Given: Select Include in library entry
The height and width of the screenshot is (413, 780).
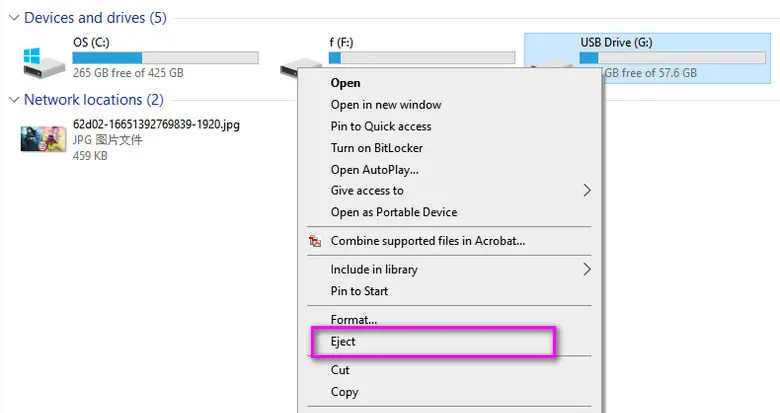Looking at the screenshot, I should [374, 269].
